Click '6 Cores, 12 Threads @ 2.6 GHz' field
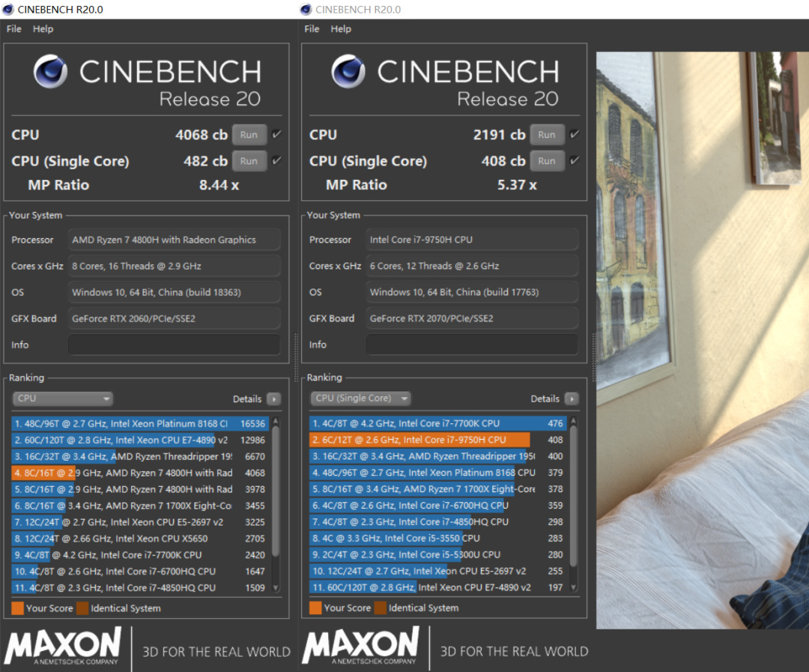The image size is (809, 672). click(472, 266)
